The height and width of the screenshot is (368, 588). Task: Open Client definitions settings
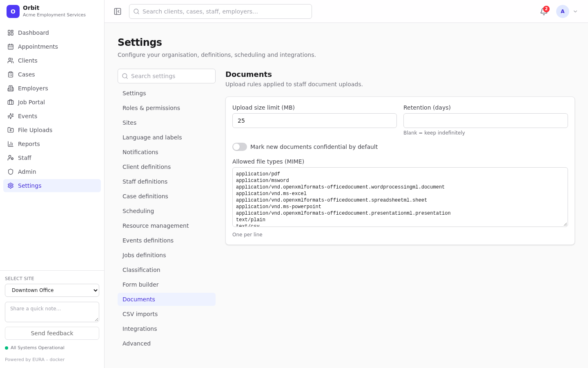(167, 167)
